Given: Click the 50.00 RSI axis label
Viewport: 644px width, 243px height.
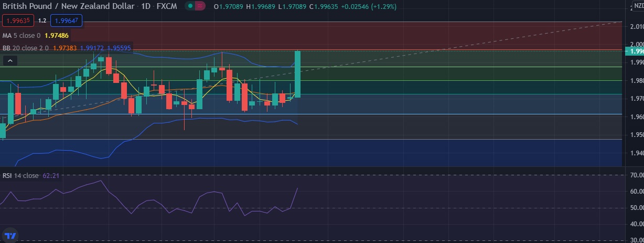Looking at the screenshot, I should point(637,208).
